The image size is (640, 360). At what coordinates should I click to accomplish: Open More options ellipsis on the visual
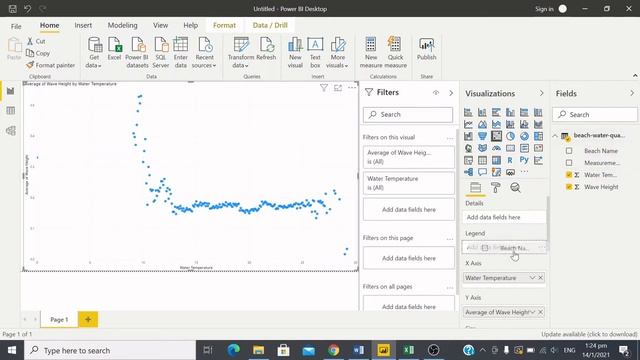pos(352,88)
